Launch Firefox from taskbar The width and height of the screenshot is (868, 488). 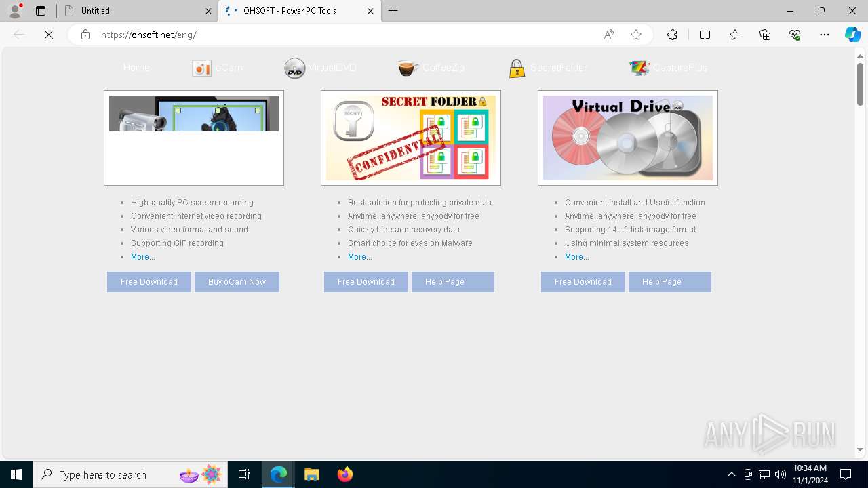click(344, 474)
